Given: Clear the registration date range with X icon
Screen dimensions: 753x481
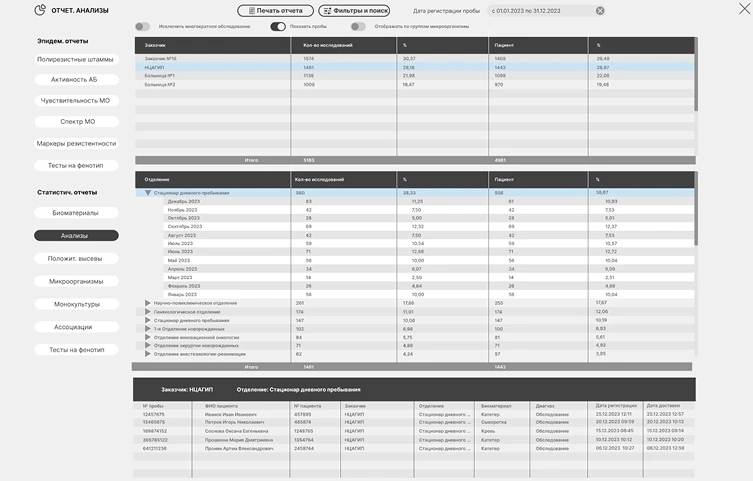Looking at the screenshot, I should pos(600,10).
